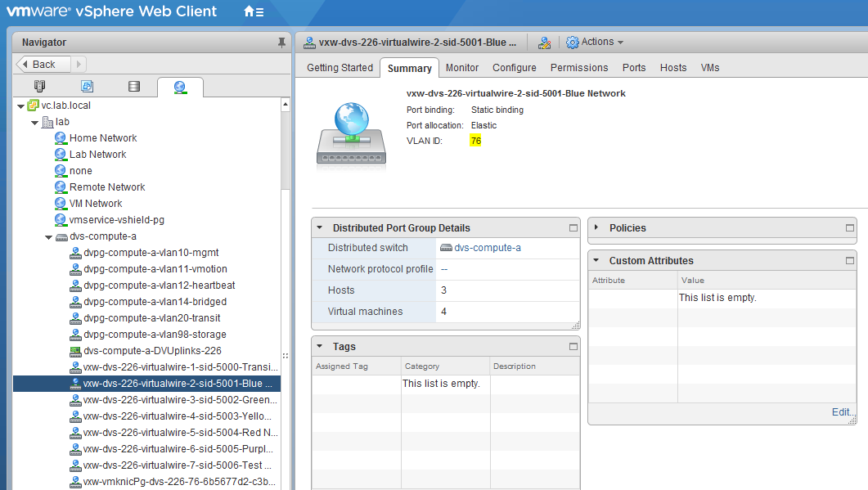The image size is (868, 490).
Task: Click the Home menu icon in header
Action: click(x=253, y=11)
